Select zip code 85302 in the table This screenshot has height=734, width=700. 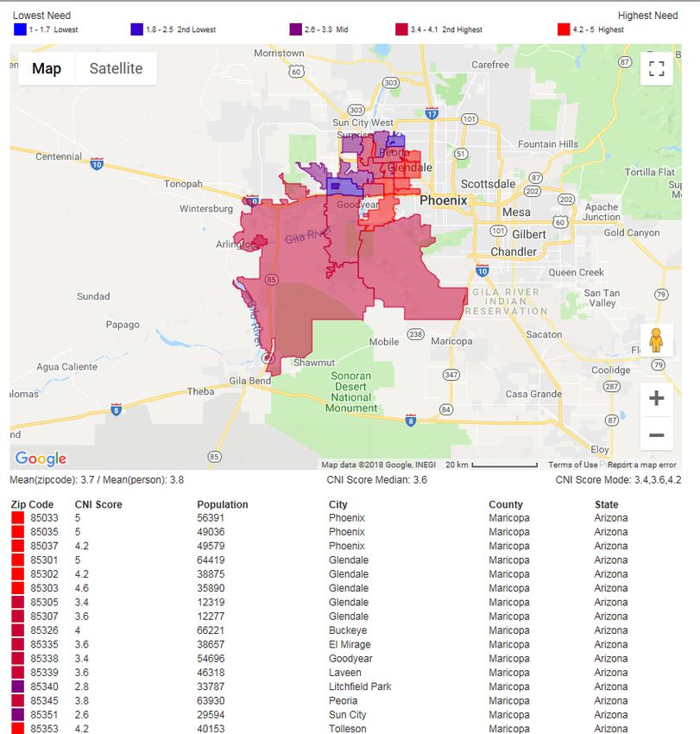[45, 574]
